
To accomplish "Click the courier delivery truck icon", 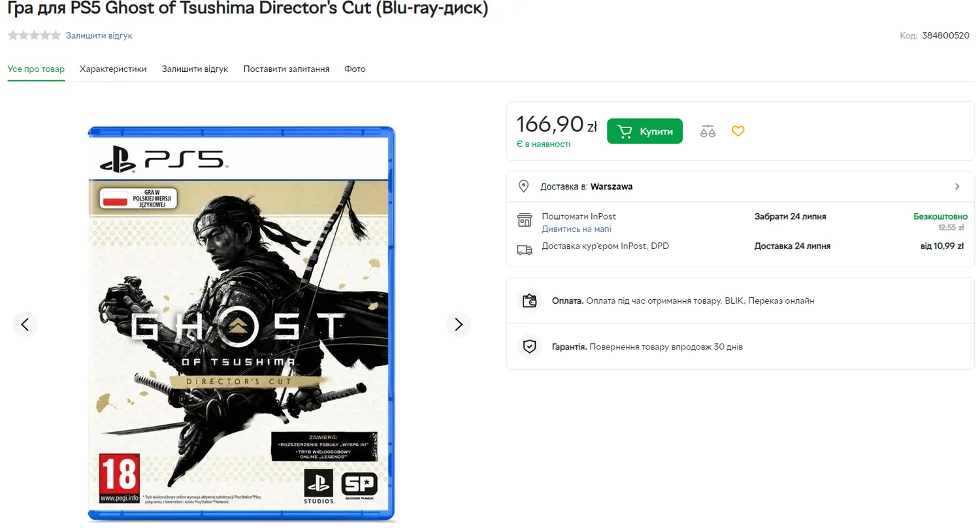I will [524, 249].
